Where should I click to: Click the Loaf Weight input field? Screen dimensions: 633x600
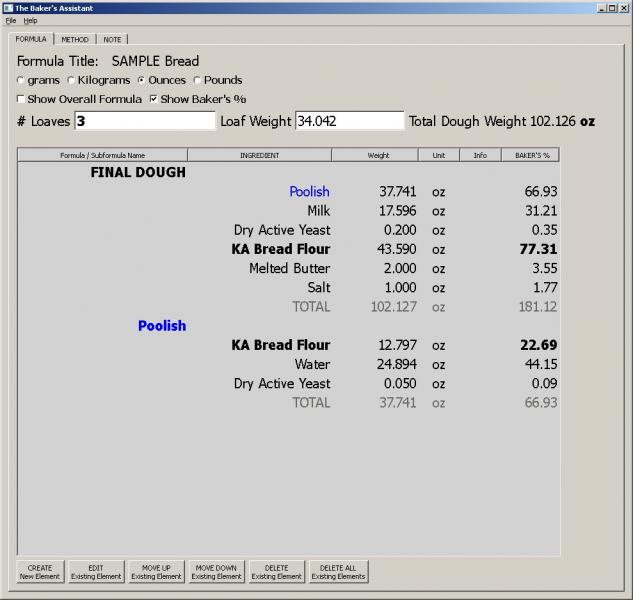tap(349, 121)
